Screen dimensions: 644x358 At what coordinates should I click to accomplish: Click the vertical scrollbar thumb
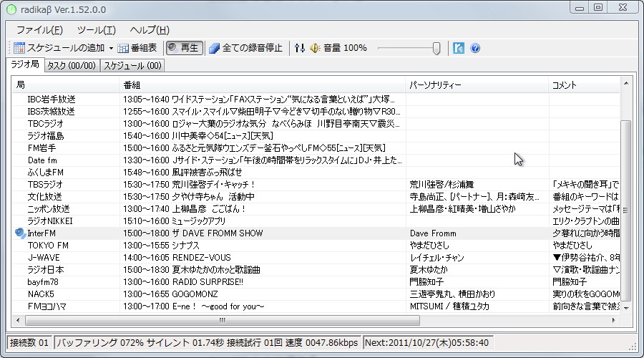point(626,210)
